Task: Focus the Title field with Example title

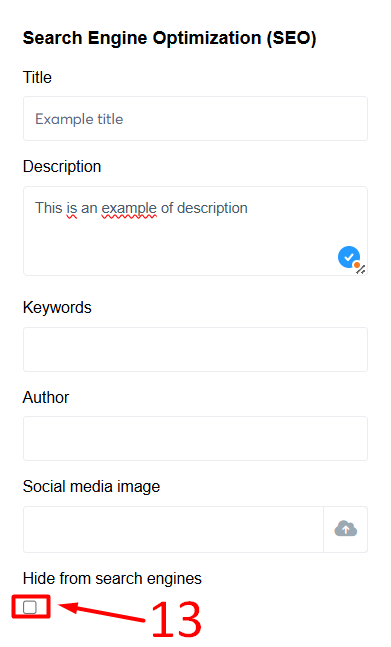Action: point(195,119)
